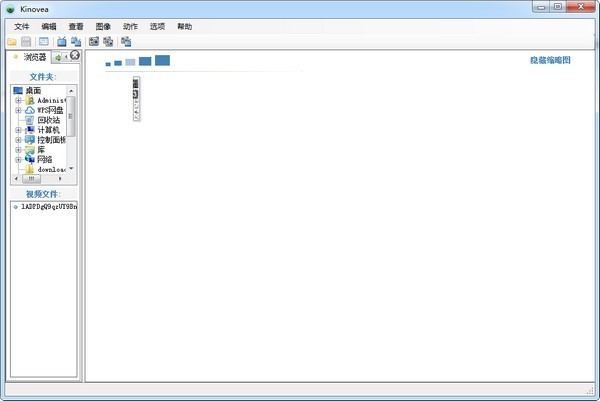Click the 隐藏缩略图 link

click(x=550, y=60)
